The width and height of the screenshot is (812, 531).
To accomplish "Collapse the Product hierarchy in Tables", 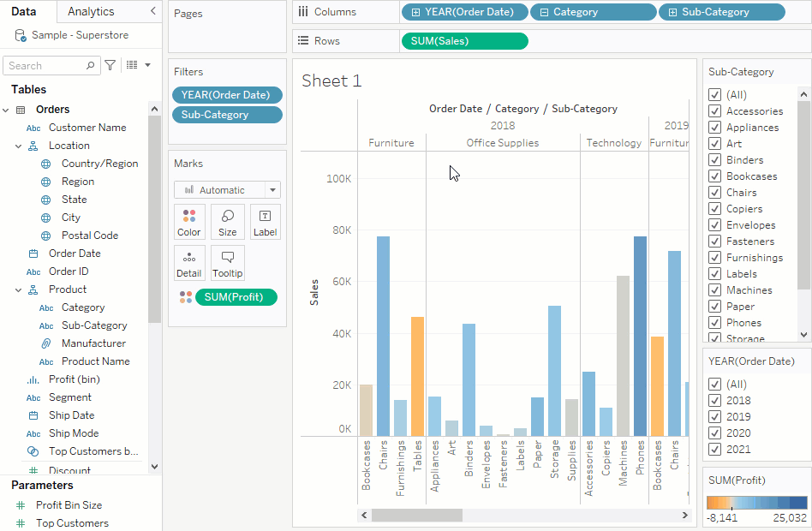I will point(19,289).
